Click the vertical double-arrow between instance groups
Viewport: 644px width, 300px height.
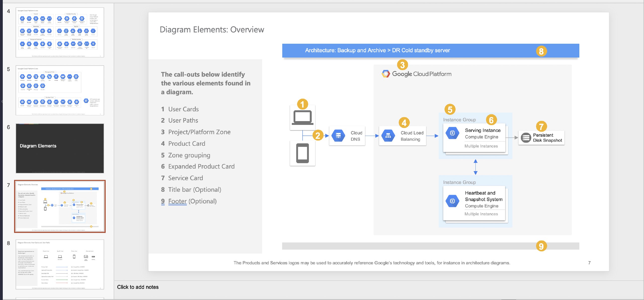click(x=475, y=167)
